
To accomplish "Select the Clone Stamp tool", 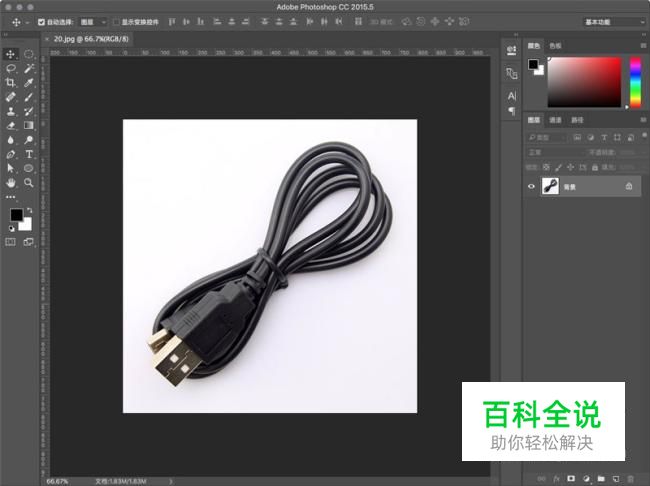I will tap(10, 111).
